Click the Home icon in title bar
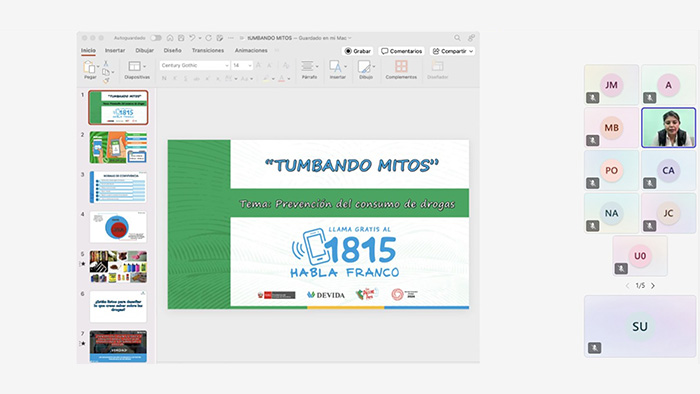This screenshot has height=394, width=700. click(170, 38)
